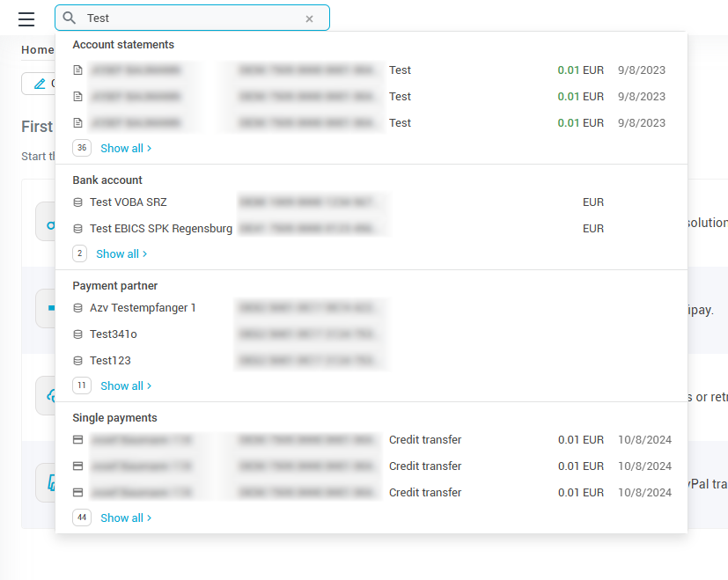Image resolution: width=728 pixels, height=580 pixels.
Task: Go to Home in breadcrumb
Action: coord(37,50)
